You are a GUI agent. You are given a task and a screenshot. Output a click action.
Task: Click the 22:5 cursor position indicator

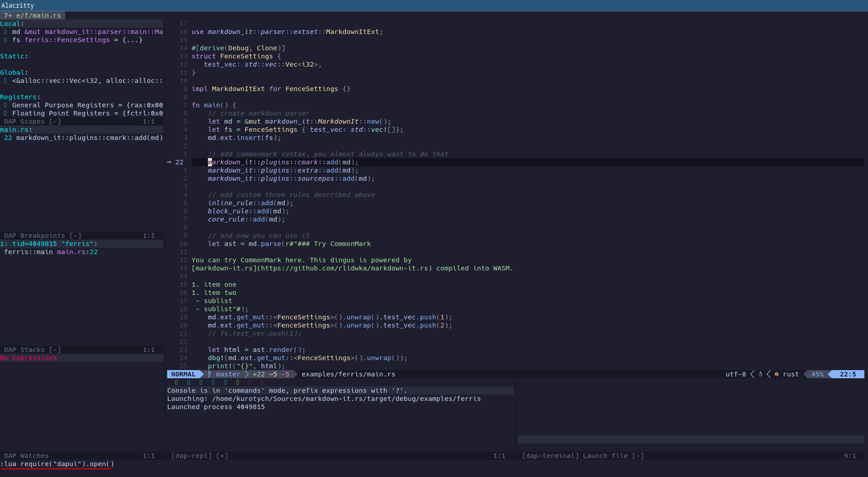tap(848, 374)
